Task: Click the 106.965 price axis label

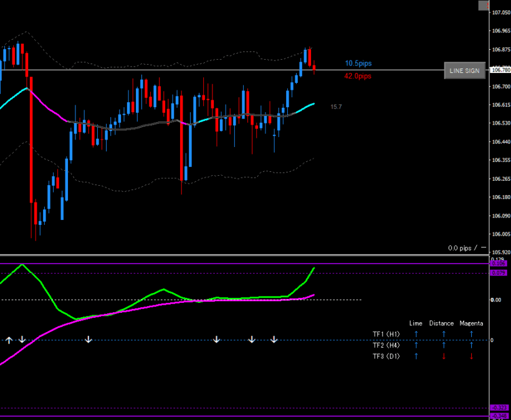Action: tap(501, 31)
